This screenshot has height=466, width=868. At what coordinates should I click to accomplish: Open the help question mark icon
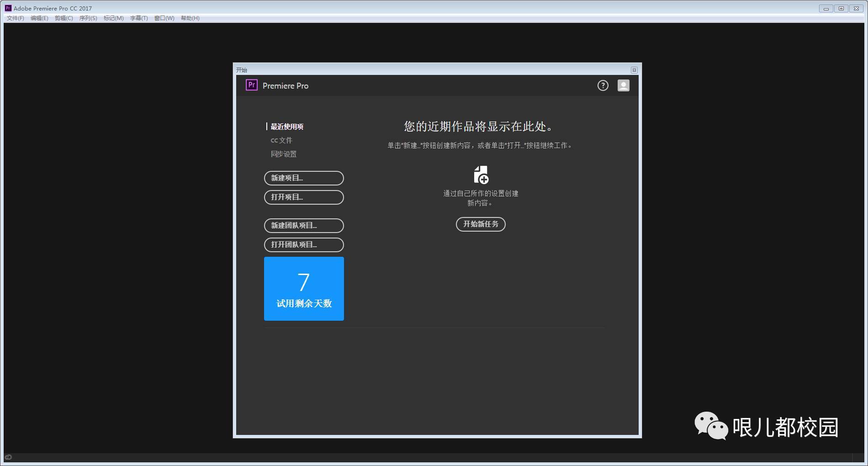click(603, 85)
